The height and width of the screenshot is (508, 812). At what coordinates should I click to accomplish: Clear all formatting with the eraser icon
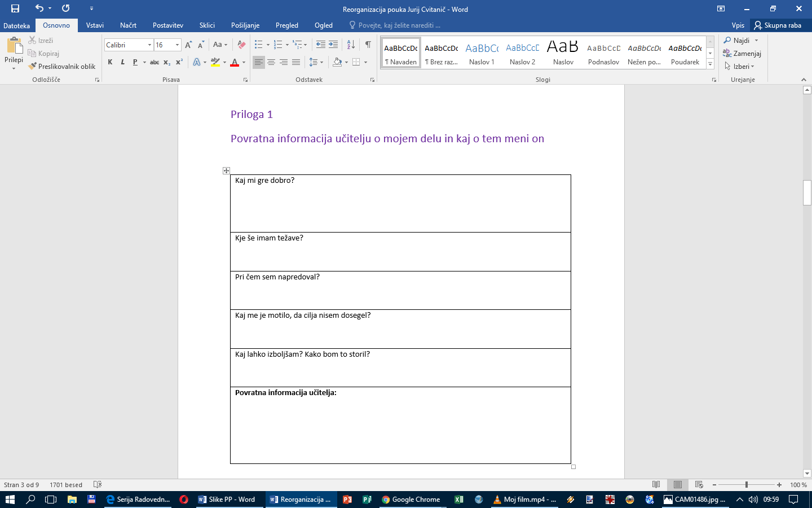tap(241, 45)
